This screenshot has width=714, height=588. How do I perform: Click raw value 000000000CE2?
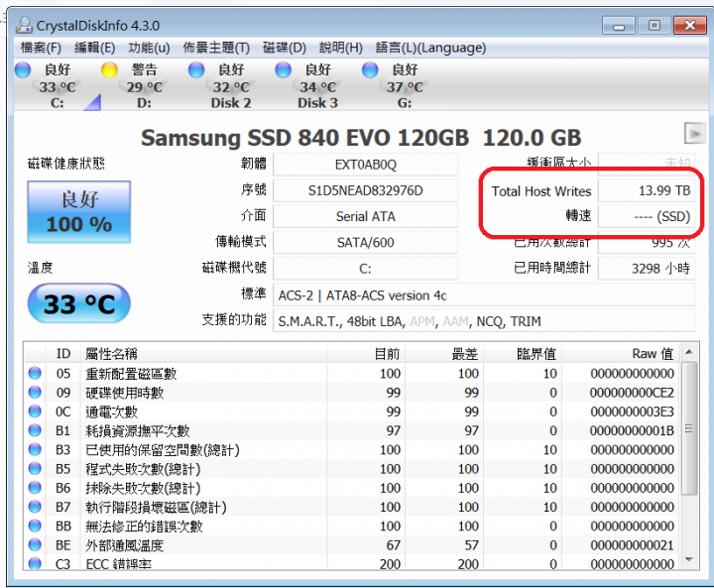[x=632, y=393]
